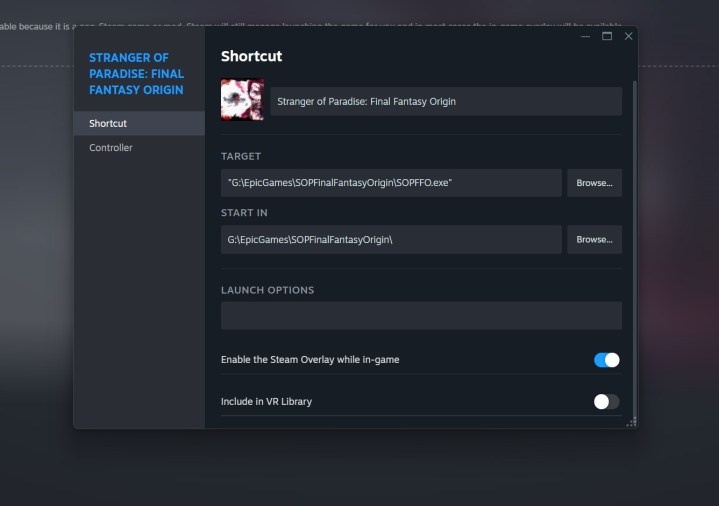Click the START IN section label
Viewport: 719px width, 506px height.
244,212
